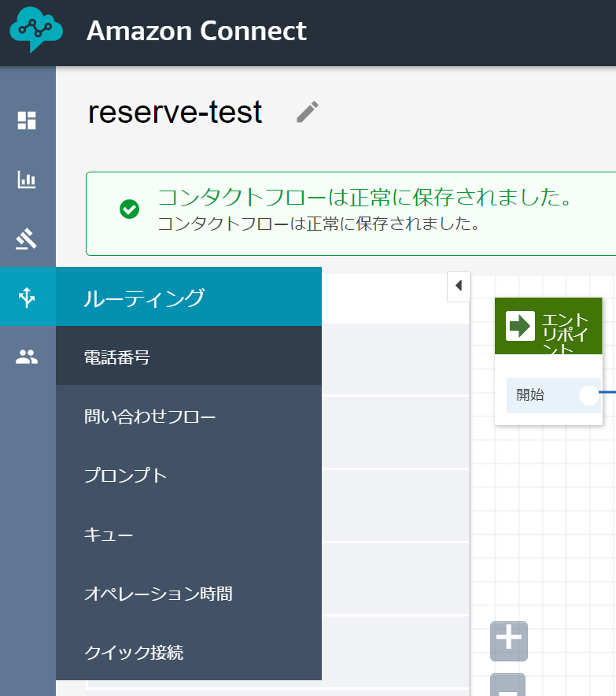Click the reserve-test flow title

175,112
